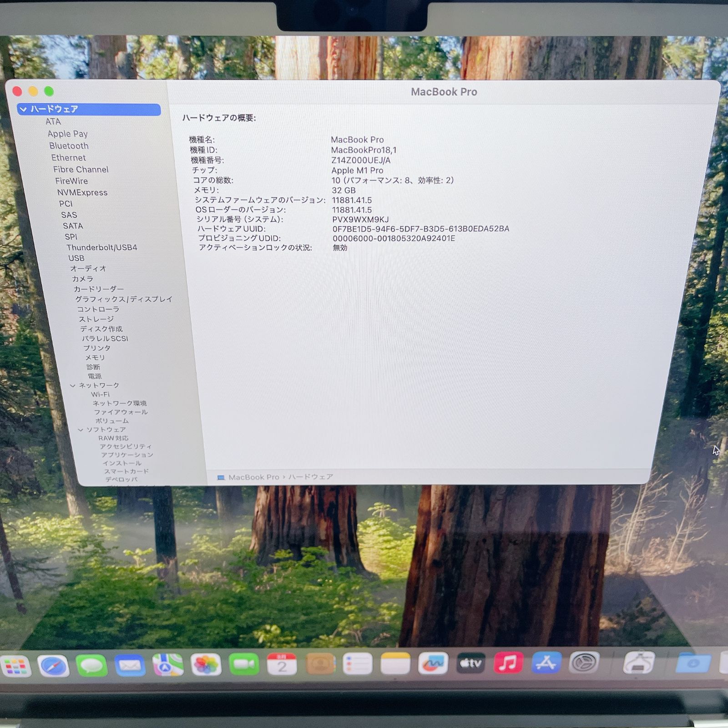Image resolution: width=728 pixels, height=728 pixels.
Task: Select Ethernet in the sidebar
Action: point(69,157)
